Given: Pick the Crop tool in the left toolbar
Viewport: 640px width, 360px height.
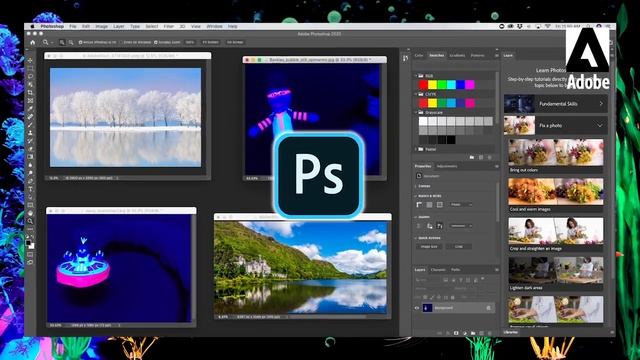Looking at the screenshot, I should [30, 93].
